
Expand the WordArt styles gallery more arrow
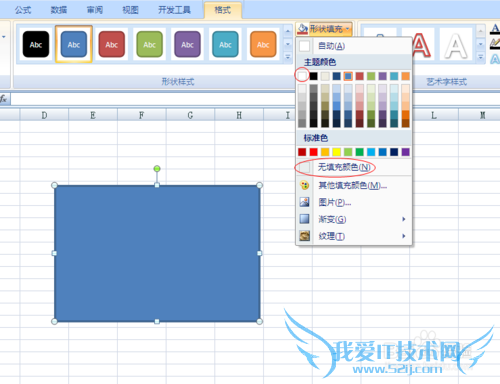(480, 57)
